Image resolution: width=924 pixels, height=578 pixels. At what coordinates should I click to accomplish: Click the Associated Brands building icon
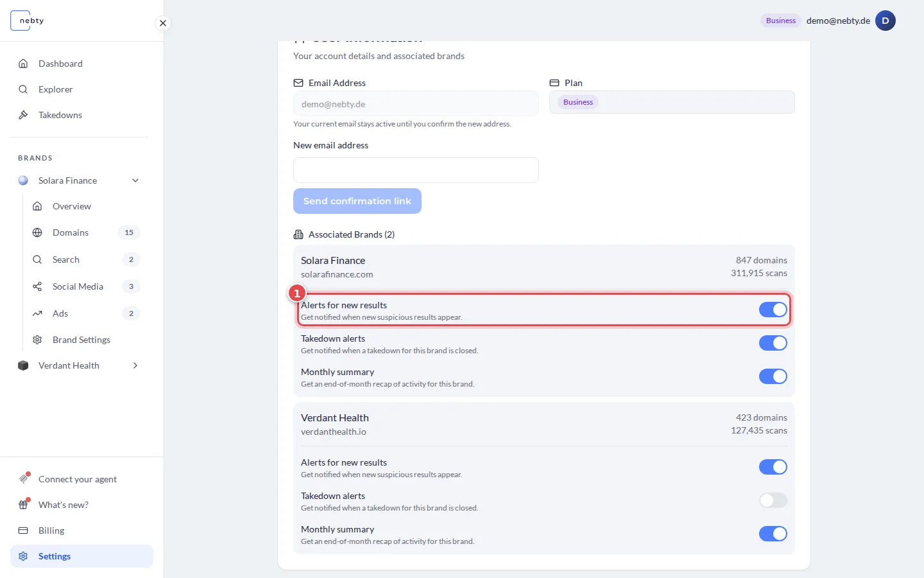tap(298, 234)
